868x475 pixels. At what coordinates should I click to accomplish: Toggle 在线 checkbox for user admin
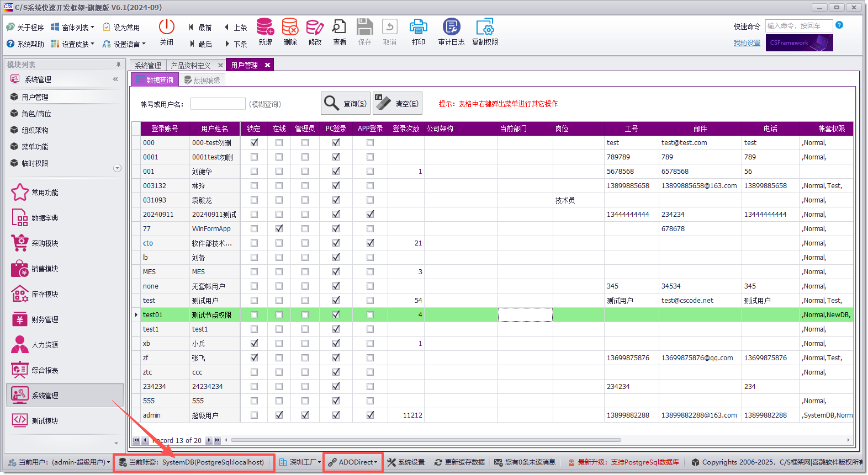pos(279,415)
